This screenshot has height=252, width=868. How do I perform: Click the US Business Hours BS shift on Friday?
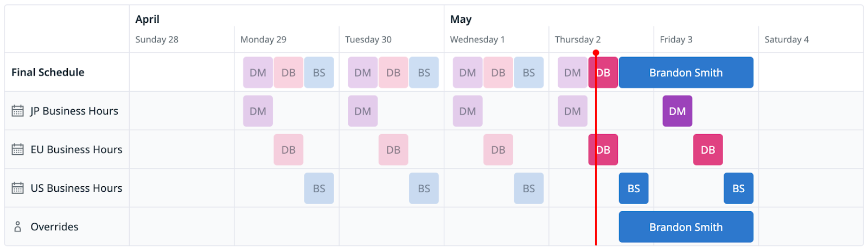(738, 188)
